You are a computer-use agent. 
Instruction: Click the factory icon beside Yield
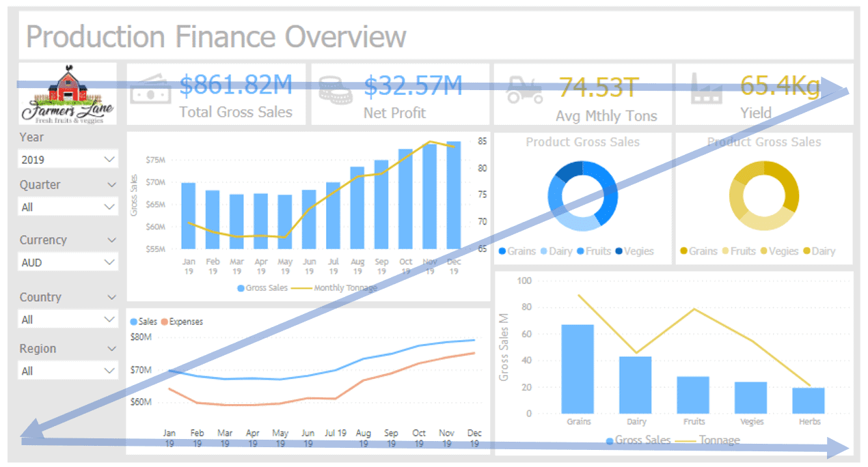(x=707, y=91)
